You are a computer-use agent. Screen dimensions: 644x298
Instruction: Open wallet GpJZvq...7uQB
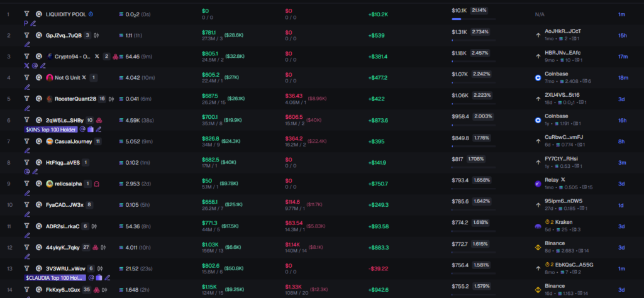coord(64,35)
